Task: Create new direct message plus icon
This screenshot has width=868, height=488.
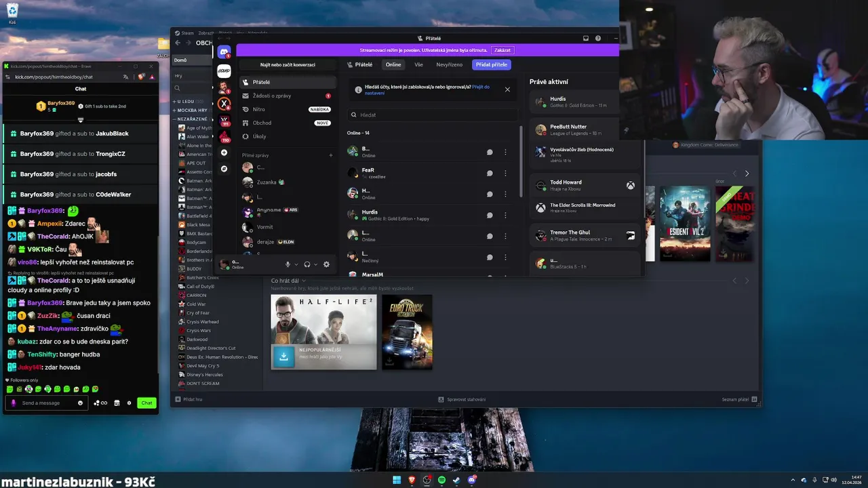Action: tap(331, 155)
